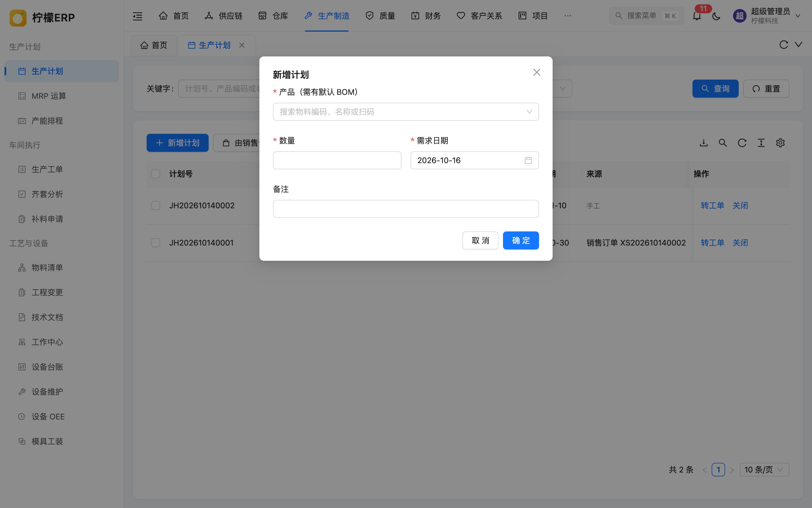Close the 新增计划 dialog with X
812x508 pixels.
click(537, 72)
